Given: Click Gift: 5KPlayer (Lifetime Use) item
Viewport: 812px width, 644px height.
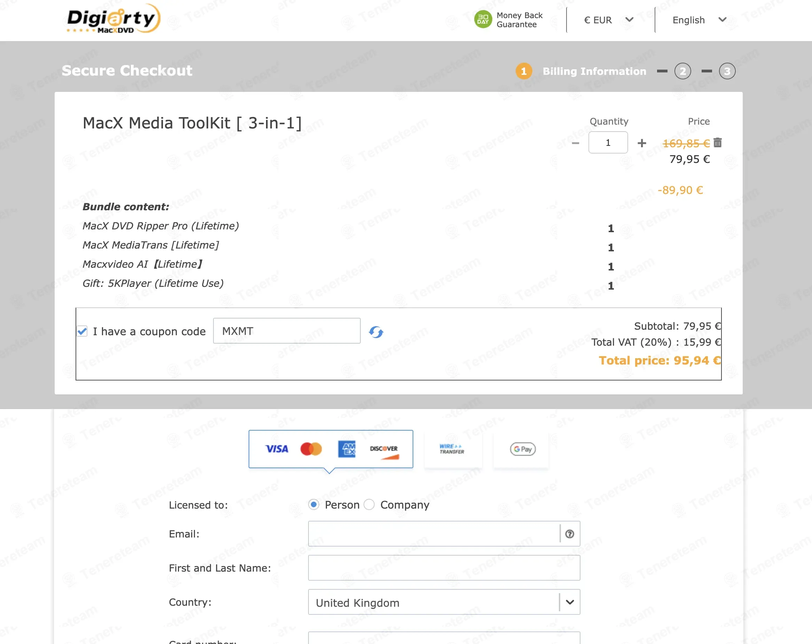Looking at the screenshot, I should 153,284.
